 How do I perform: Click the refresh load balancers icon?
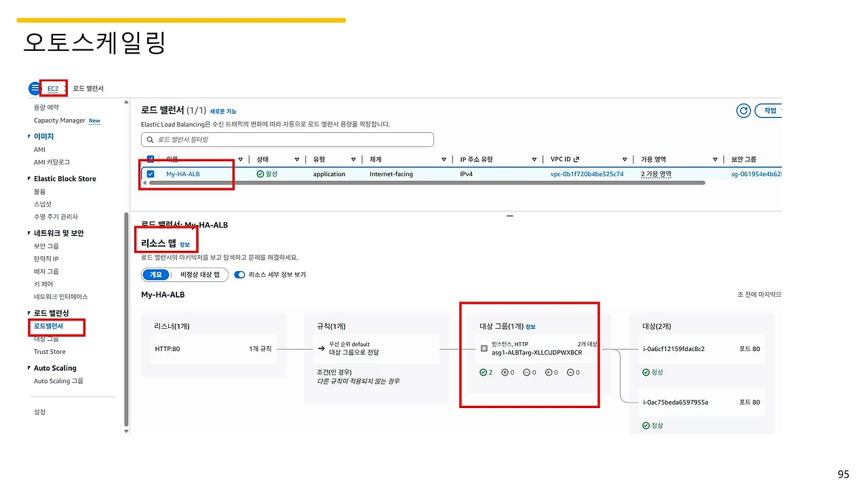pos(744,110)
